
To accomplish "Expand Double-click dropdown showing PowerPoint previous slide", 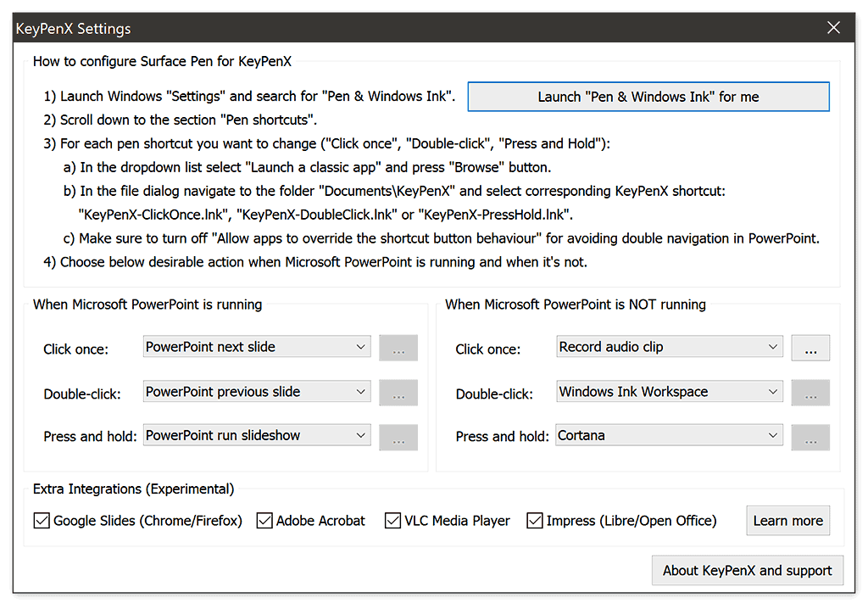I will (257, 392).
